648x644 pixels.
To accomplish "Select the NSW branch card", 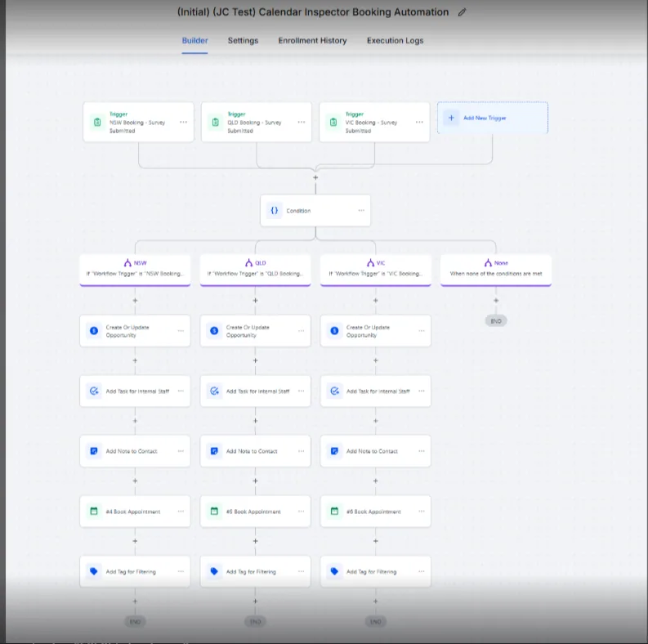I will pos(135,270).
